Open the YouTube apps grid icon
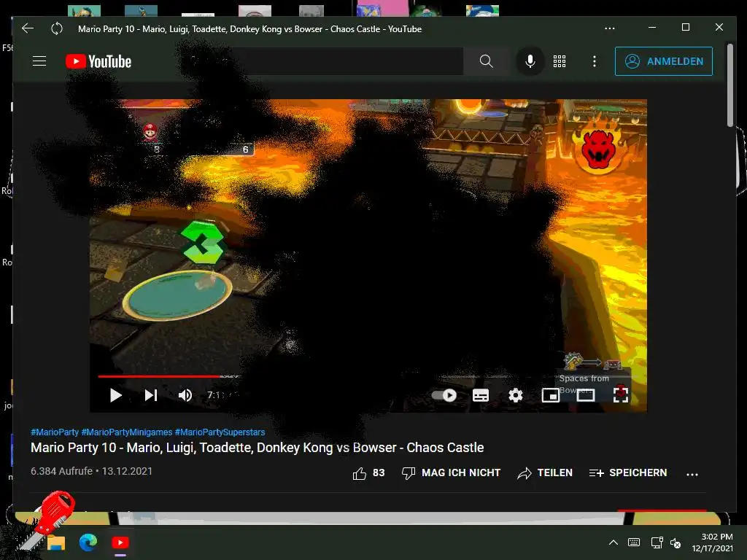The image size is (747, 560). (560, 61)
